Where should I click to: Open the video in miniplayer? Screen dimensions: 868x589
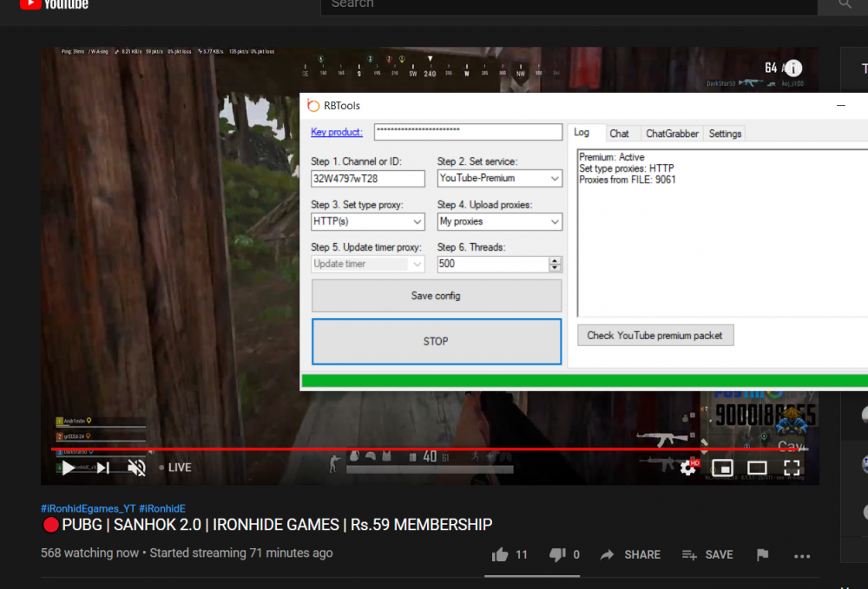pos(723,467)
